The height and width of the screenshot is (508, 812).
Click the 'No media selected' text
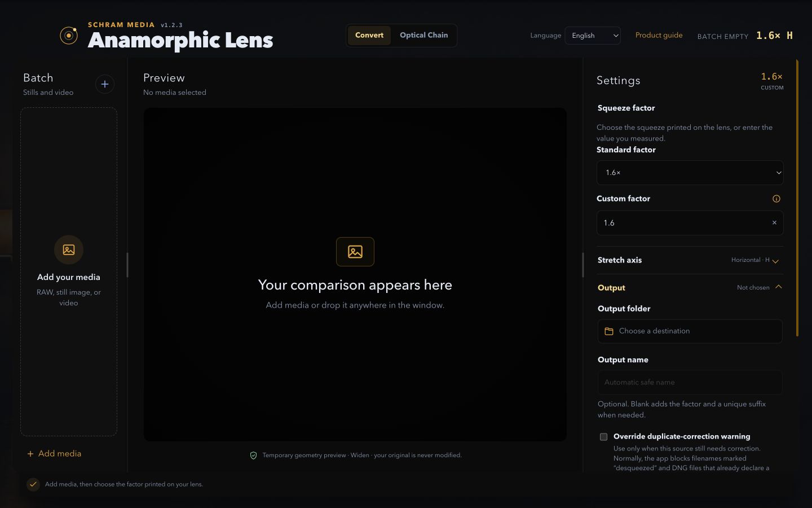[175, 93]
